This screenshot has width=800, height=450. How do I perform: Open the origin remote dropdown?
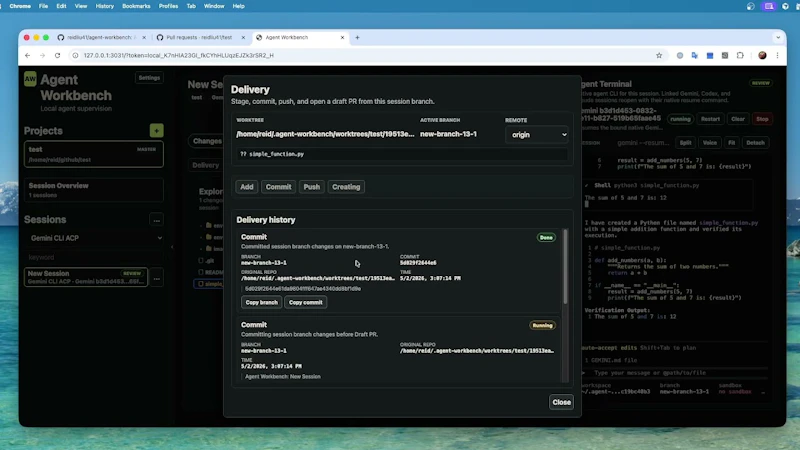tap(537, 135)
